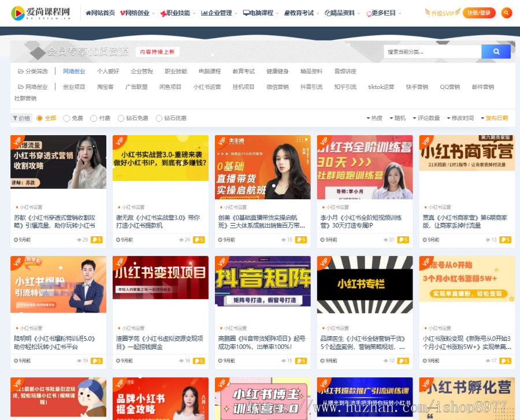
Task: Sort by 修改时间
Action: (x=460, y=118)
